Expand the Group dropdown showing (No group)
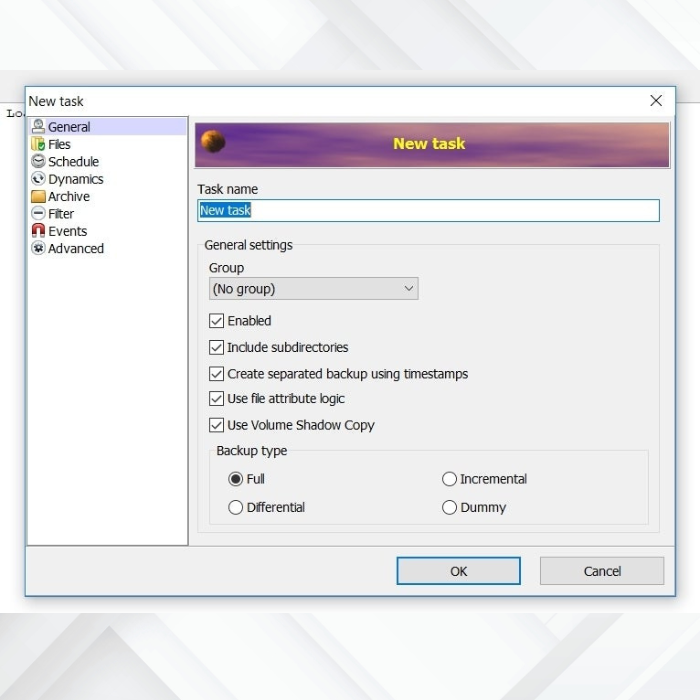The height and width of the screenshot is (700, 700). click(313, 288)
